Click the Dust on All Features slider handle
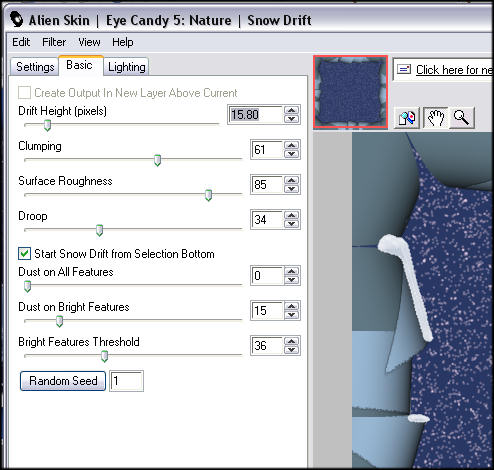Image resolution: width=494 pixels, height=470 pixels. point(27,286)
